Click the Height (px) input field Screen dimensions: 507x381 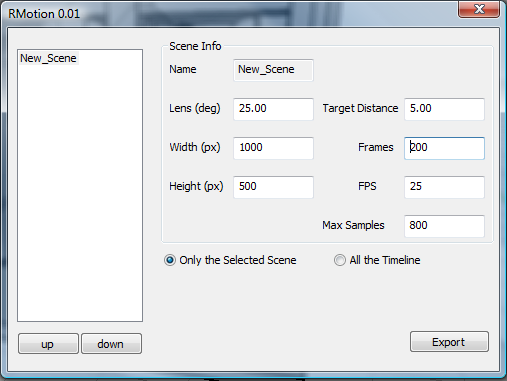coord(273,187)
